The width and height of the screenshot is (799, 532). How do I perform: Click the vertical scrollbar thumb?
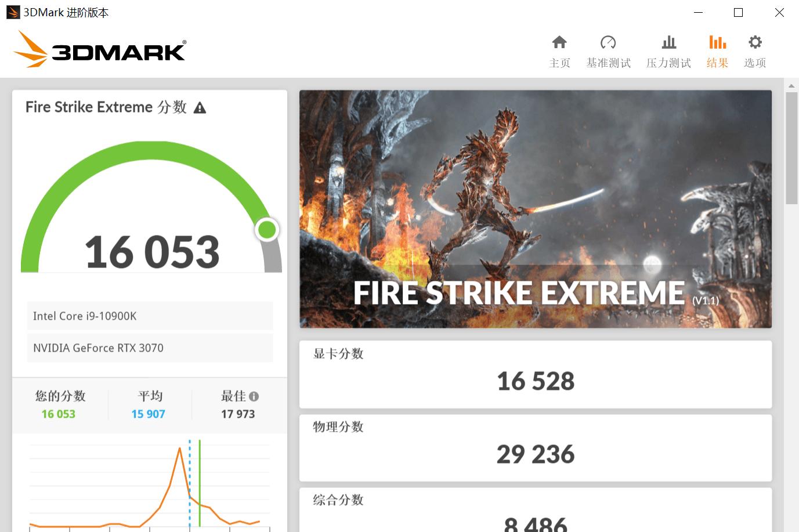[791, 148]
